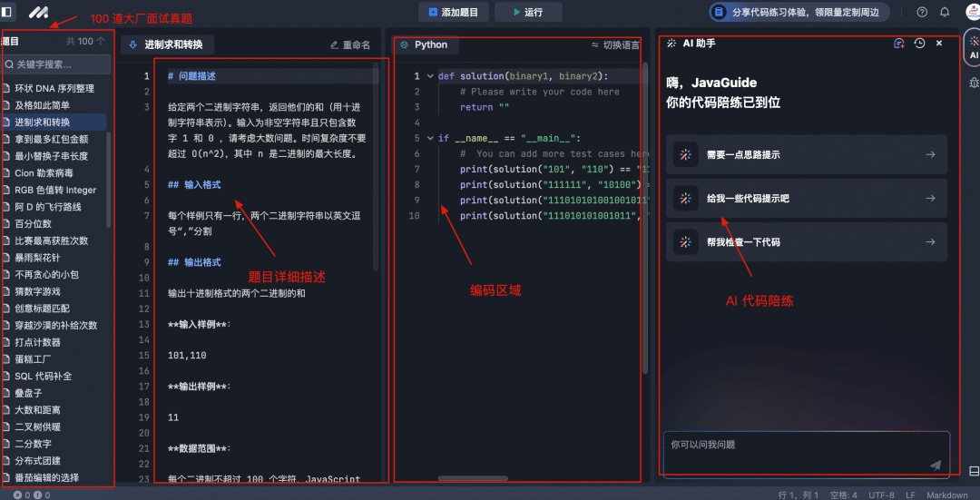Collapse the if __name__ fold arrow

tap(429, 138)
